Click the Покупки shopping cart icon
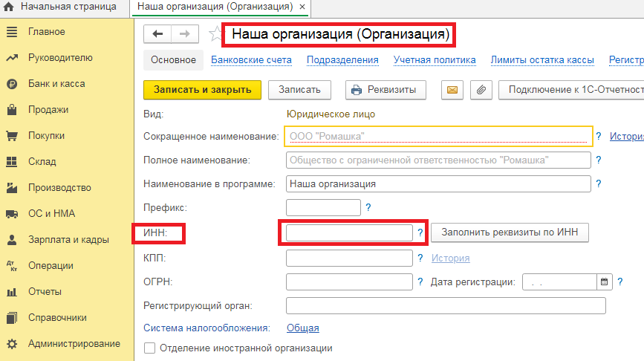 pyautogui.click(x=12, y=136)
